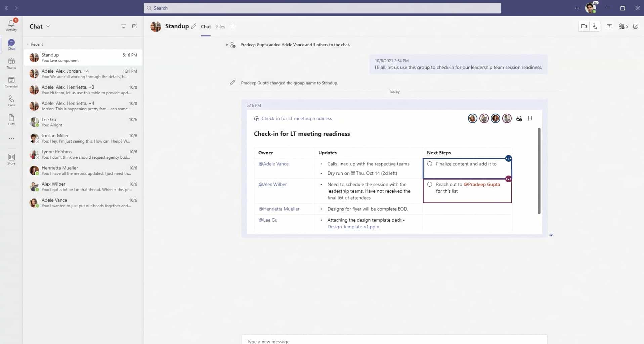Show more apps ellipsis in sidebar

click(x=11, y=139)
